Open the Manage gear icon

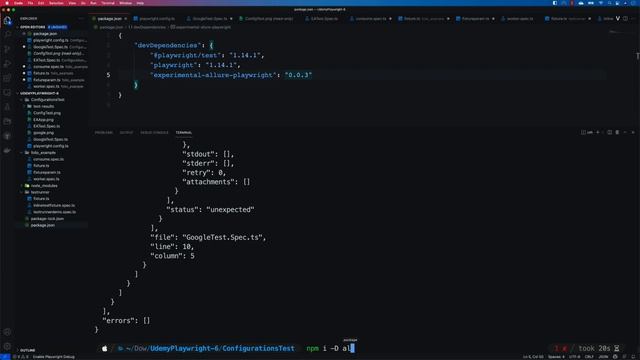(x=7, y=346)
